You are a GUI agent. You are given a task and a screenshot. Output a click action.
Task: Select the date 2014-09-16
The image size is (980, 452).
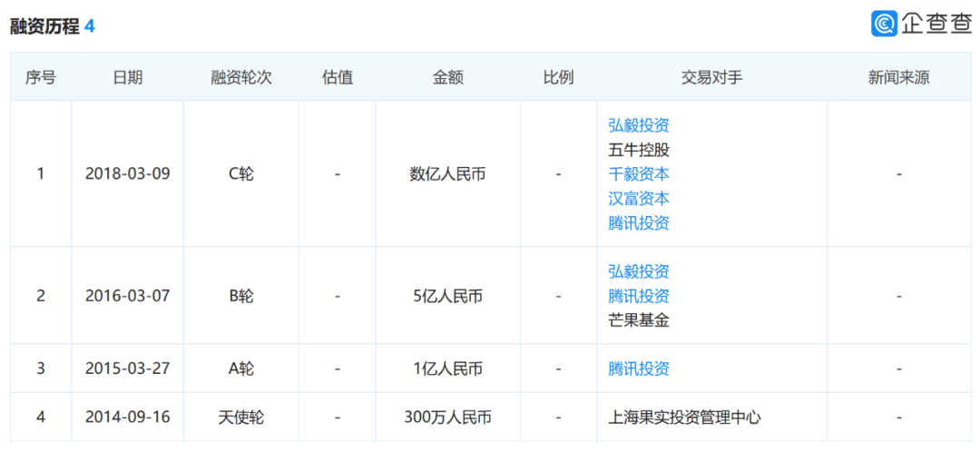pos(128,417)
